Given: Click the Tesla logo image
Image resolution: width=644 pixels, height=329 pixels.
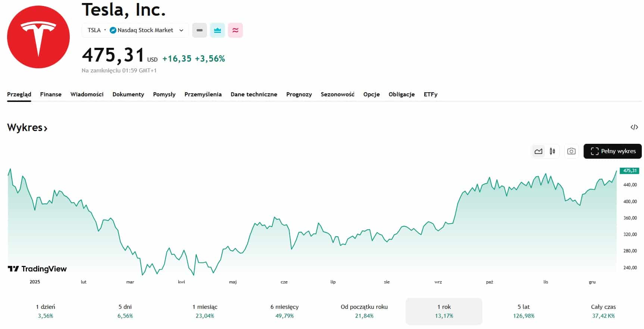Looking at the screenshot, I should pyautogui.click(x=38, y=37).
